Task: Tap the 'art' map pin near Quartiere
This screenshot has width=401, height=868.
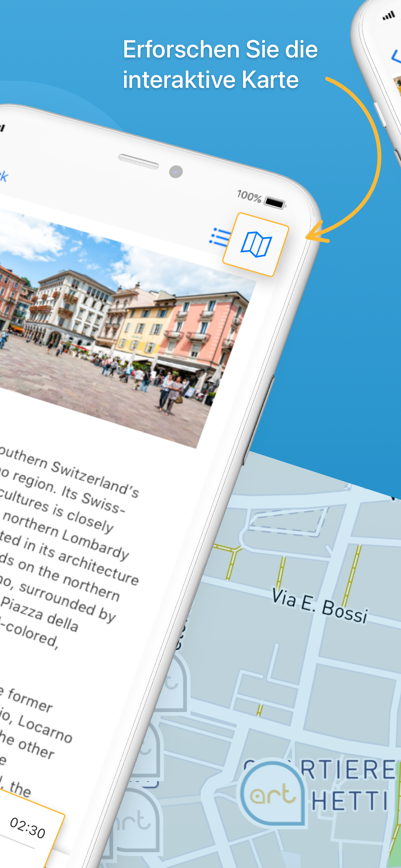Action: [272, 793]
